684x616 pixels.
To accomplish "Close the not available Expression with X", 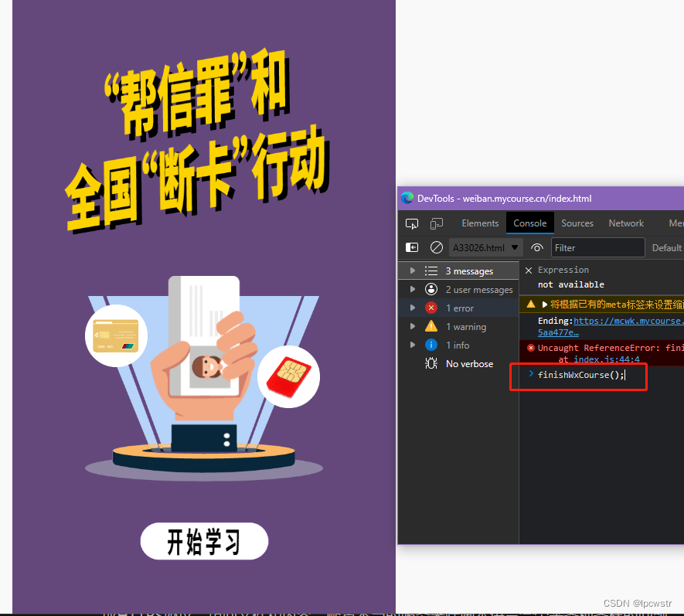I will [x=528, y=270].
